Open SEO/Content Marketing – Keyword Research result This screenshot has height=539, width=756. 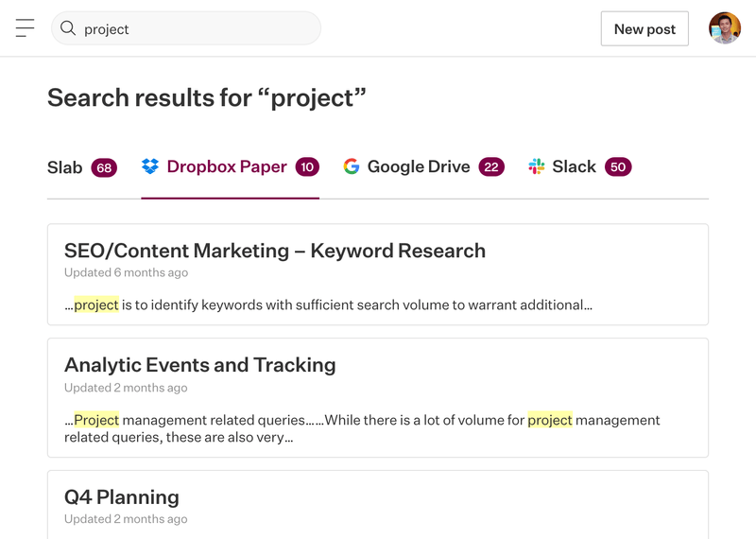[x=275, y=251]
